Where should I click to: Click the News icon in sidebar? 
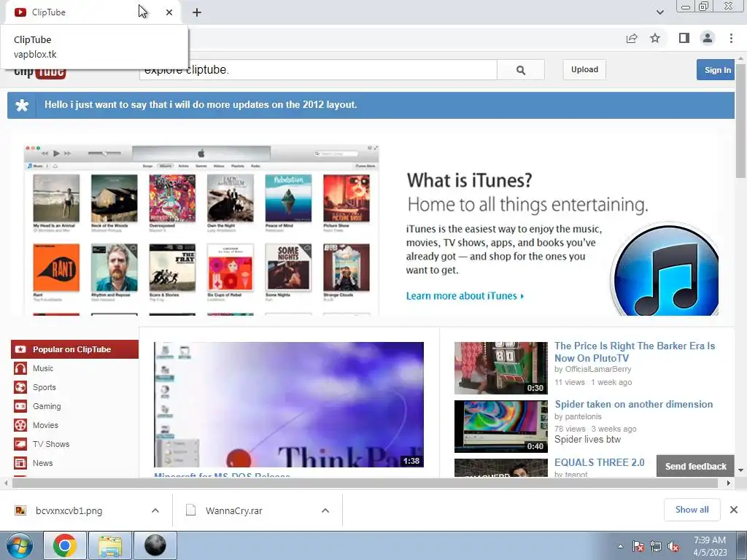click(x=20, y=463)
